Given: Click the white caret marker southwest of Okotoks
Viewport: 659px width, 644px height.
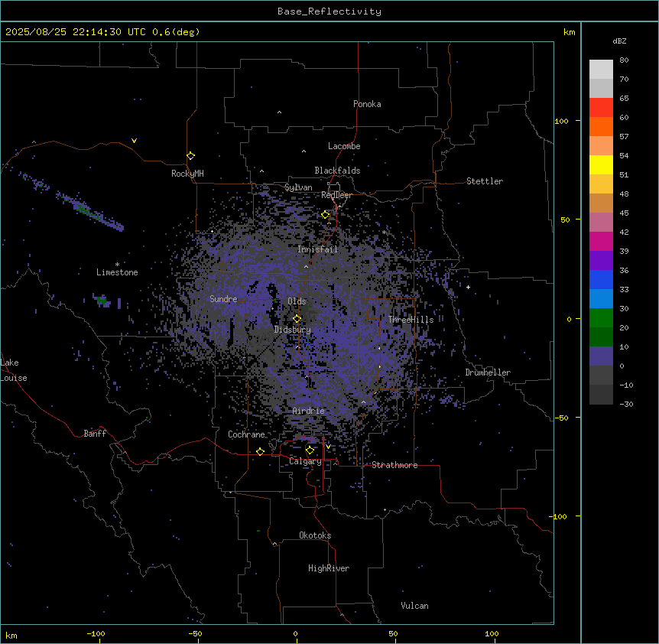Looking at the screenshot, I should click(x=274, y=544).
